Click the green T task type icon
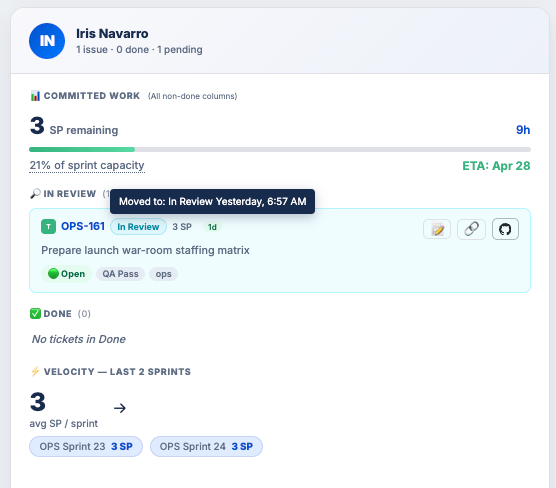This screenshot has width=556, height=488. click(48, 227)
